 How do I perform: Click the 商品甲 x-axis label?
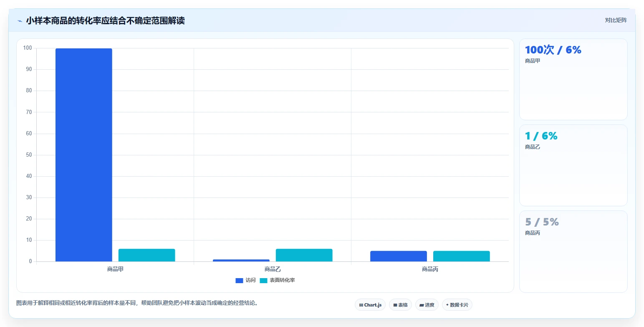tap(115, 269)
